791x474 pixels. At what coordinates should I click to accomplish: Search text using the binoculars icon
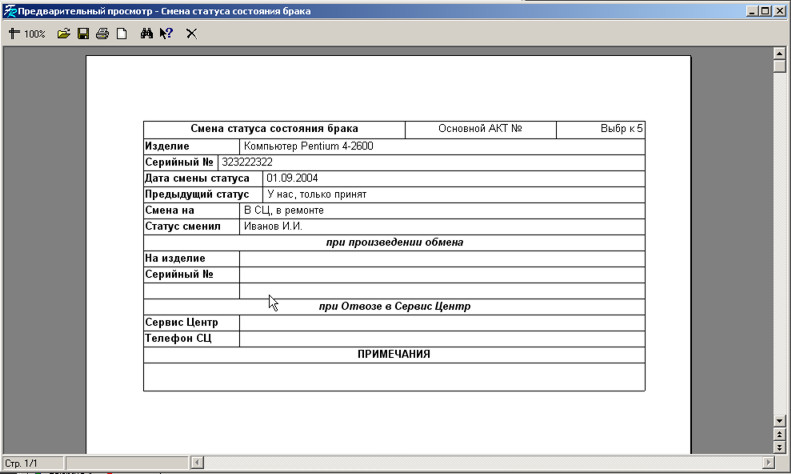pos(146,33)
